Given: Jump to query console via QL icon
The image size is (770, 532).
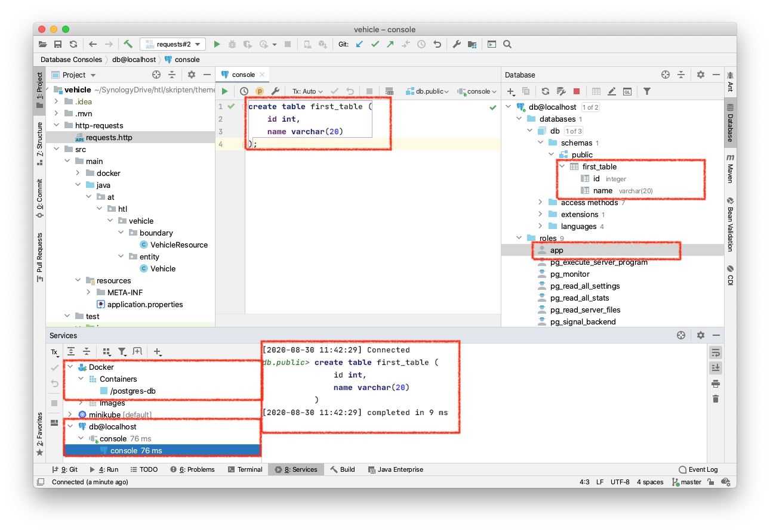Looking at the screenshot, I should click(x=627, y=91).
